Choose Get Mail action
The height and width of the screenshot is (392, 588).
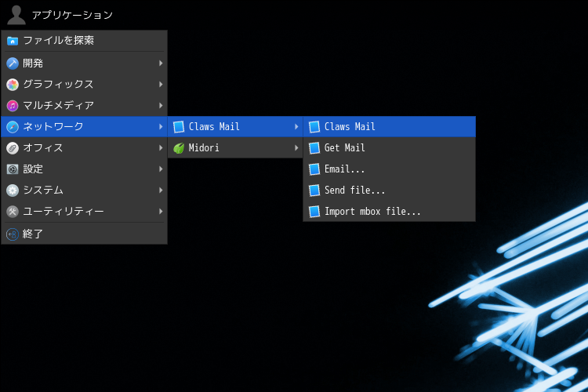pos(389,148)
